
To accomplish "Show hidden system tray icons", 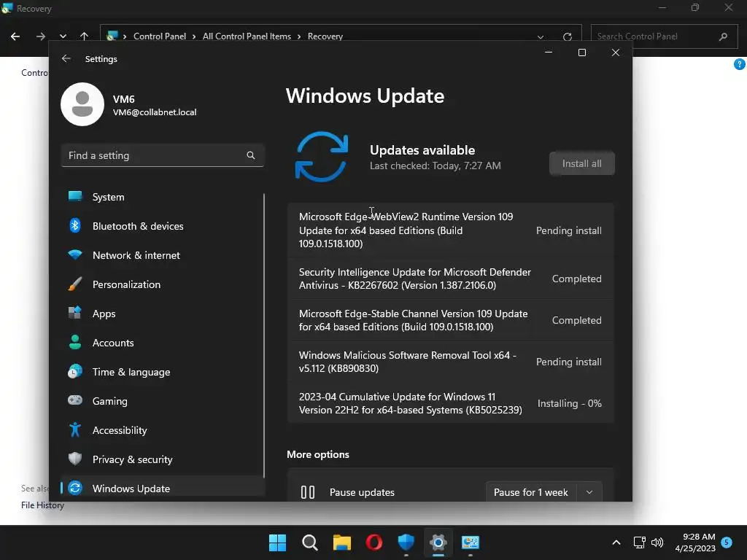I will tap(616, 542).
